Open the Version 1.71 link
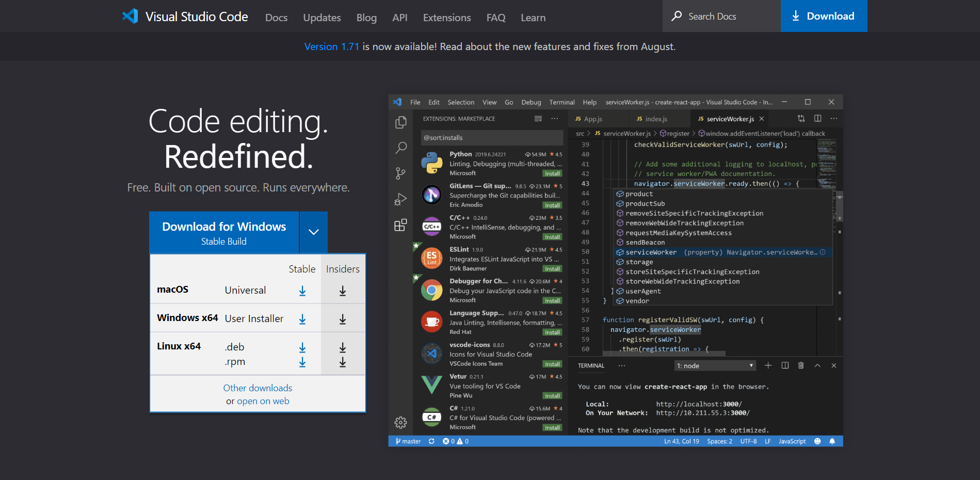 pyautogui.click(x=331, y=46)
